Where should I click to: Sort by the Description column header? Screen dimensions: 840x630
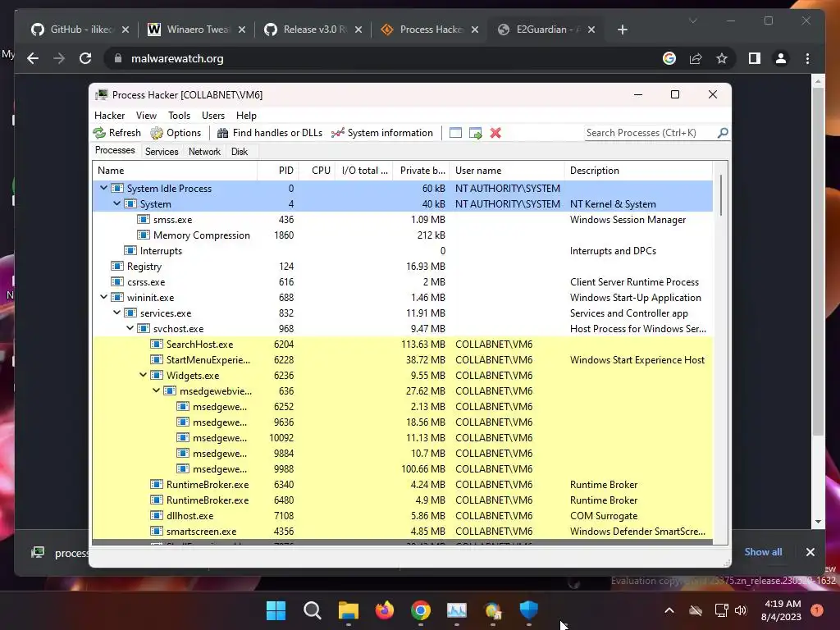click(x=638, y=171)
